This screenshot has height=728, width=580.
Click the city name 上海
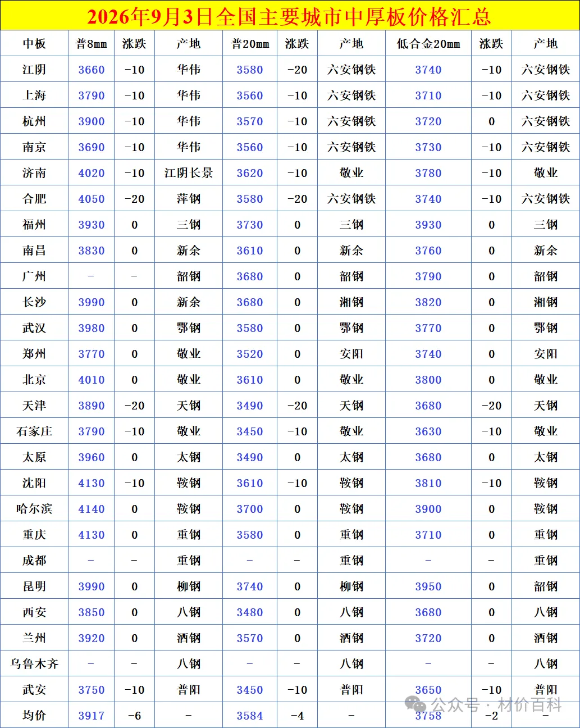coord(34,95)
